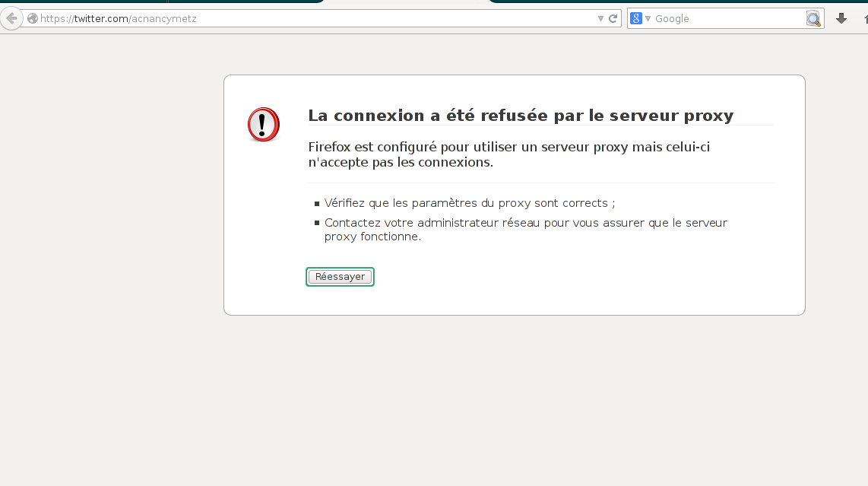The width and height of the screenshot is (868, 486).
Task: Click the Google search engine icon
Action: pyautogui.click(x=636, y=18)
